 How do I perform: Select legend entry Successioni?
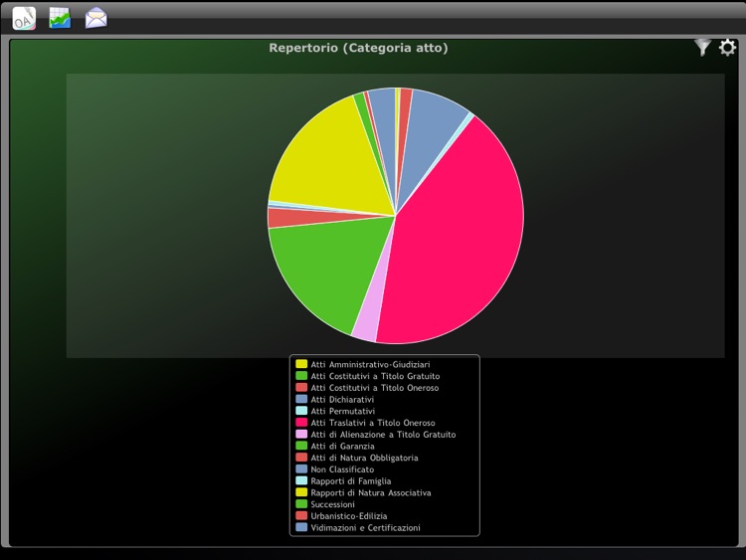333,504
